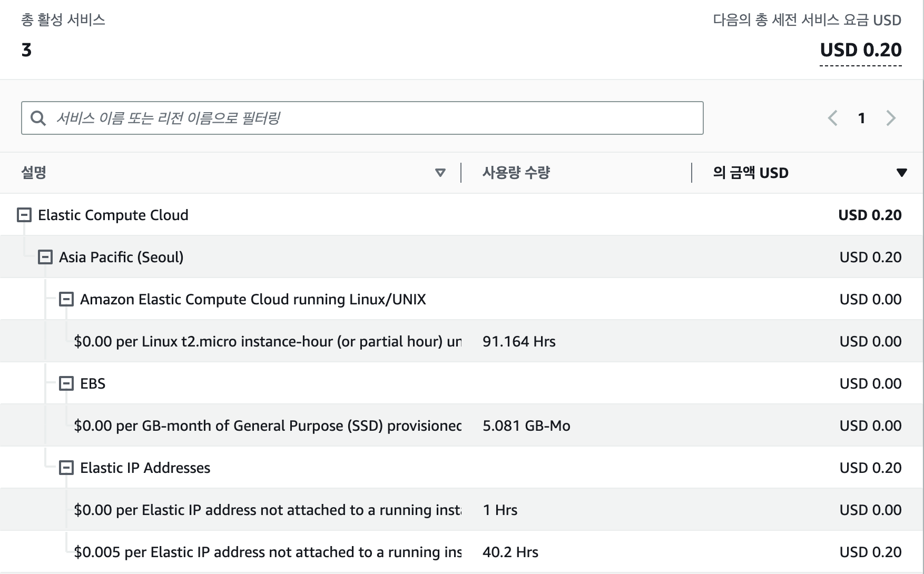This screenshot has height=574, width=924.
Task: Click 총 활성 서비스 heading
Action: (x=63, y=20)
